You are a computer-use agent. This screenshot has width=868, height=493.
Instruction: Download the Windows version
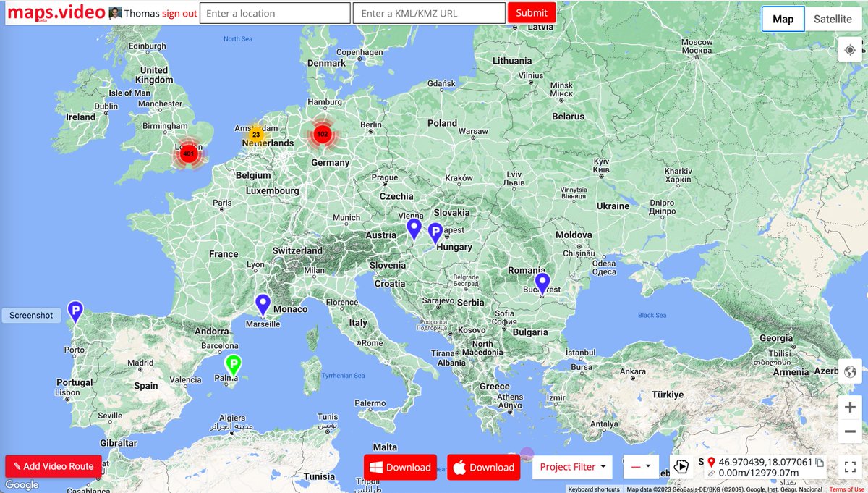(400, 467)
